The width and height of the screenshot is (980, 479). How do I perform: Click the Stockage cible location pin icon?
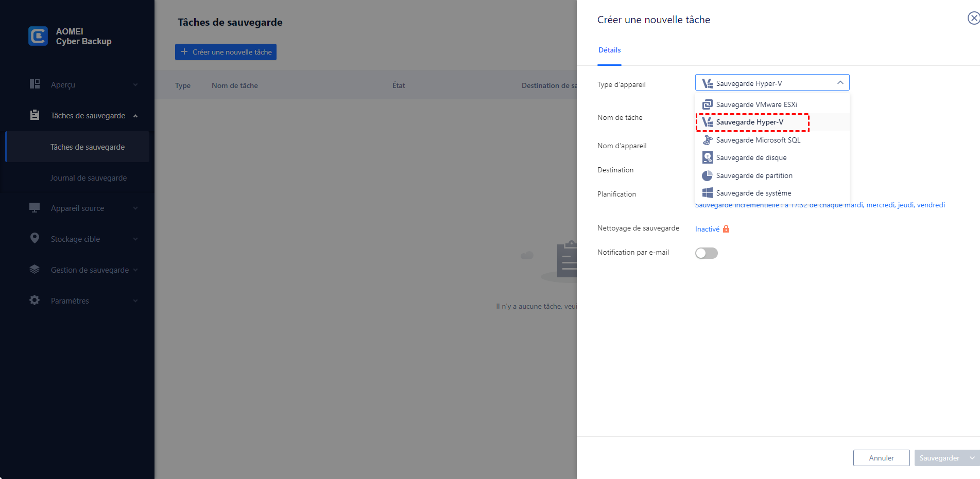[x=35, y=238]
